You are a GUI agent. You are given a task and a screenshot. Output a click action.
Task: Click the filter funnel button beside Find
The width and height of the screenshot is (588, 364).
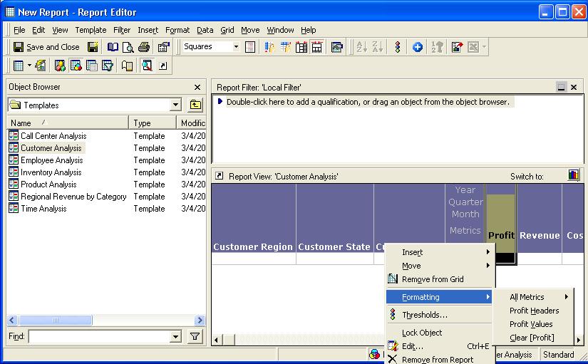pyautogui.click(x=195, y=336)
